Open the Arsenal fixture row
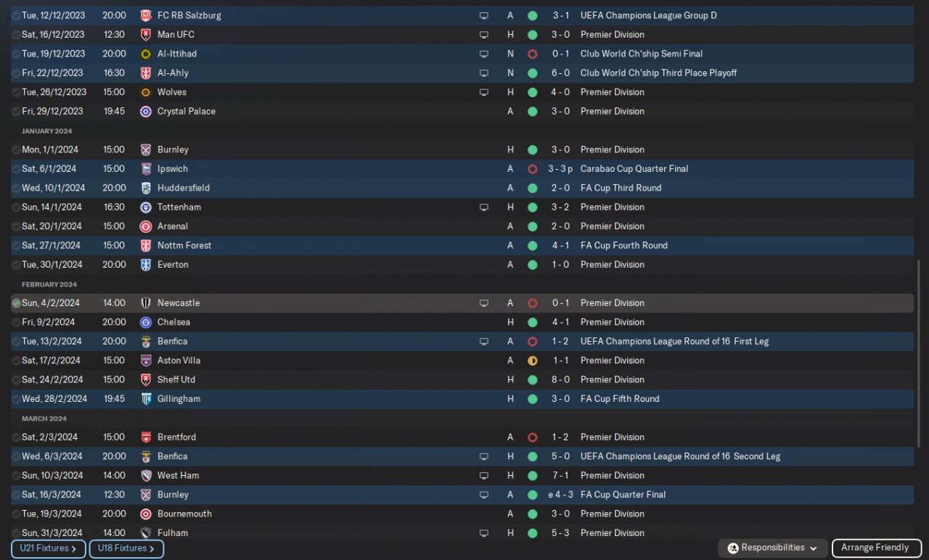The width and height of the screenshot is (929, 560). click(173, 226)
